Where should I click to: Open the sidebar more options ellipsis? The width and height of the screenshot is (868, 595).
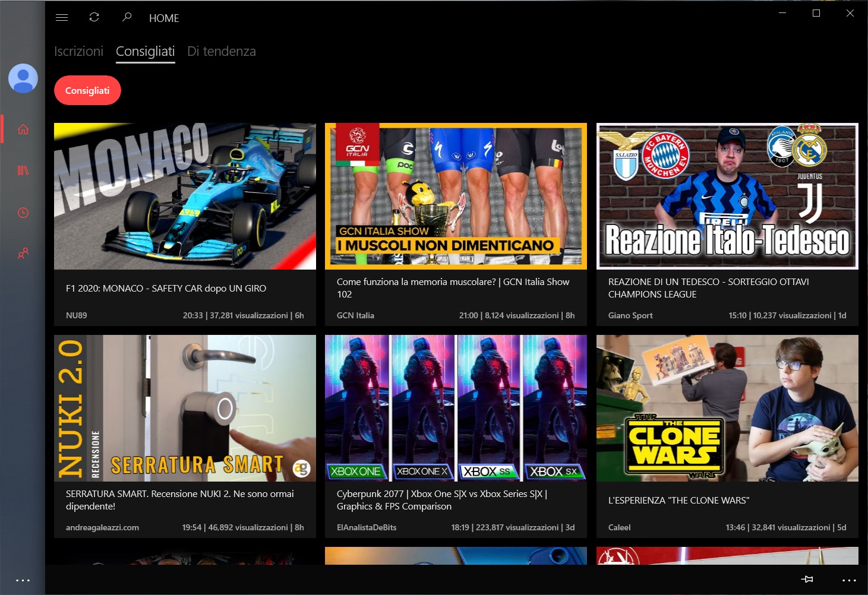coord(23,580)
